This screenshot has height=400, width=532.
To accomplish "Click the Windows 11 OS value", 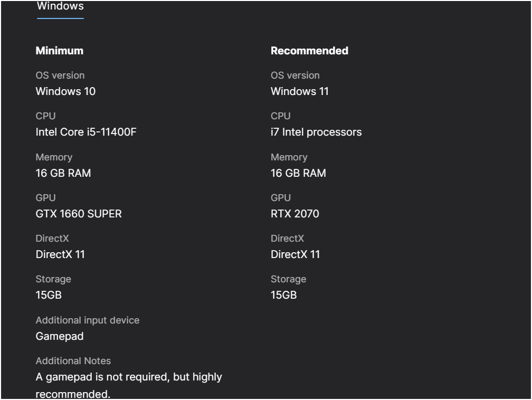I will pos(300,91).
